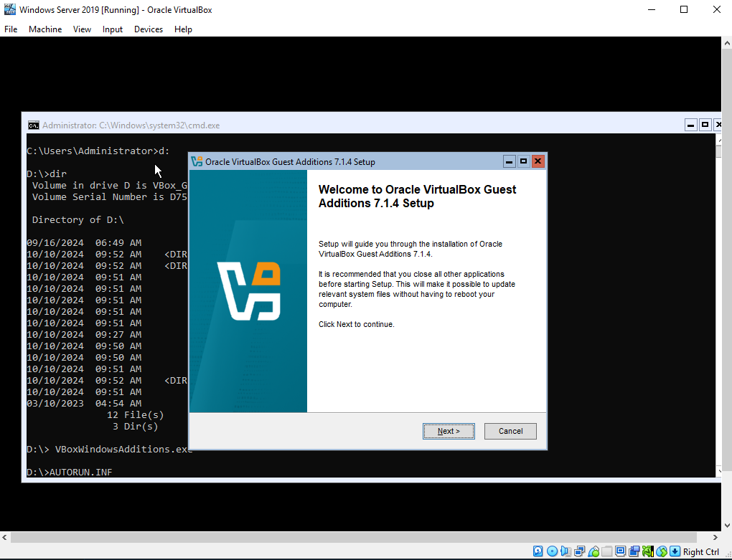Open the USB devices status icon

[593, 551]
